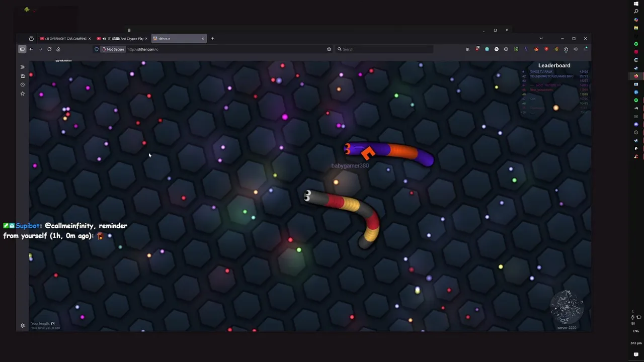Open synced tabs in the sidebar
Image resolution: width=644 pixels, height=362 pixels.
pyautogui.click(x=22, y=76)
